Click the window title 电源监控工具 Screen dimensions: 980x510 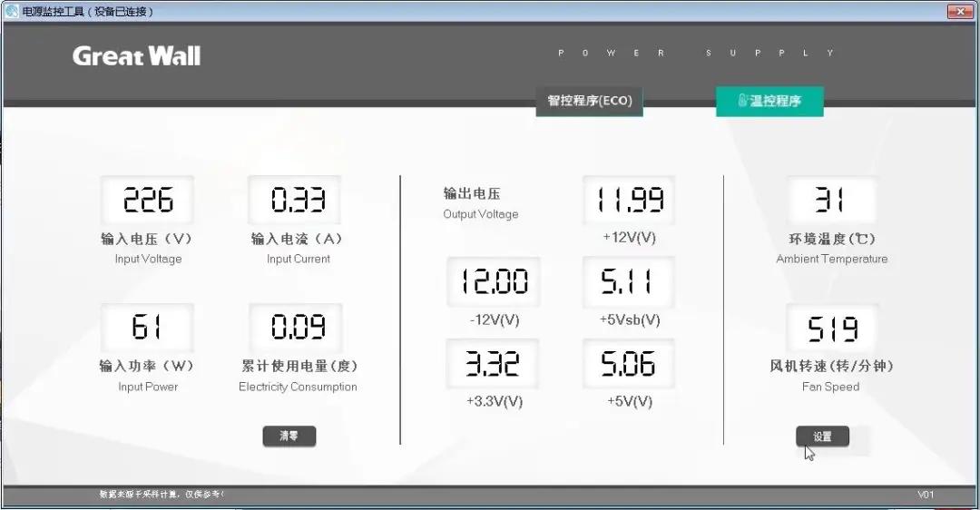(87, 11)
